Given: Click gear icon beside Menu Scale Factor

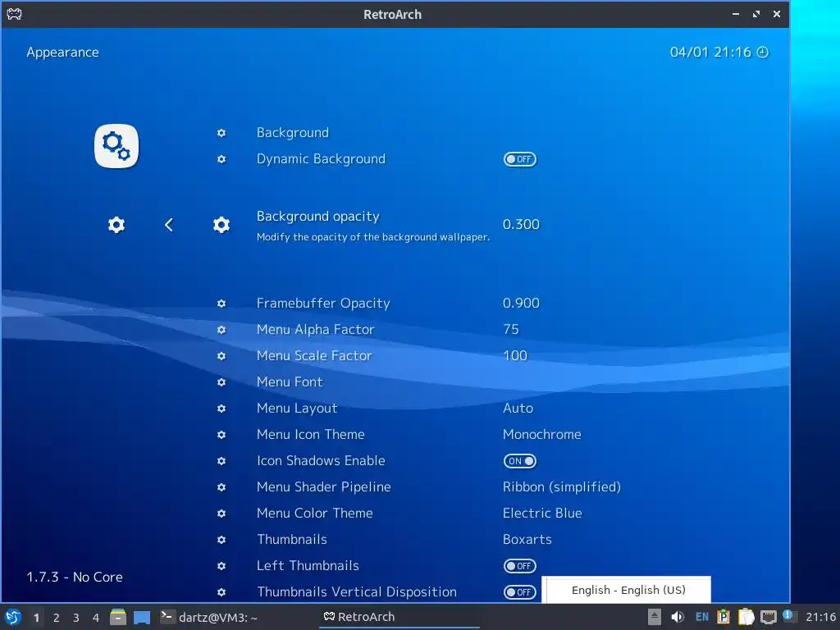Looking at the screenshot, I should 221,356.
